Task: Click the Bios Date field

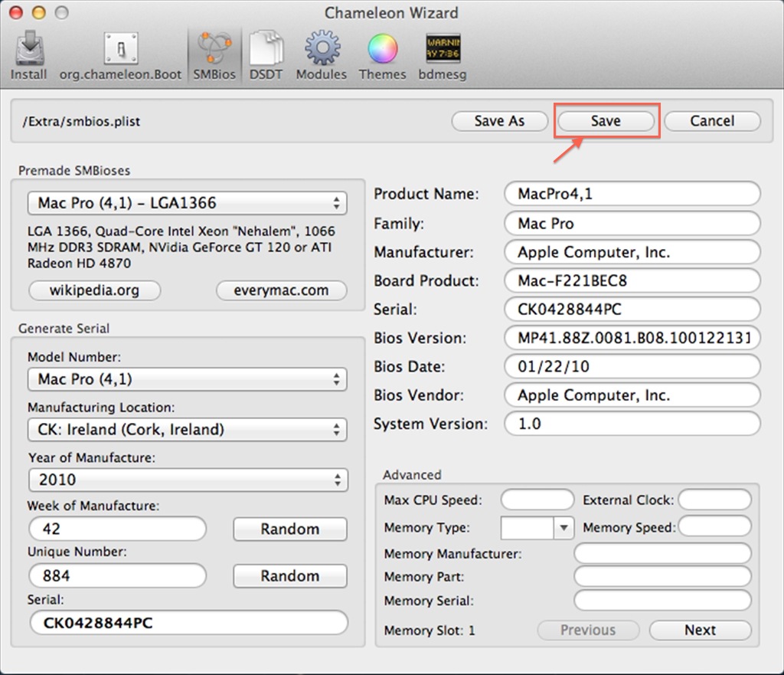Action: tap(632, 366)
